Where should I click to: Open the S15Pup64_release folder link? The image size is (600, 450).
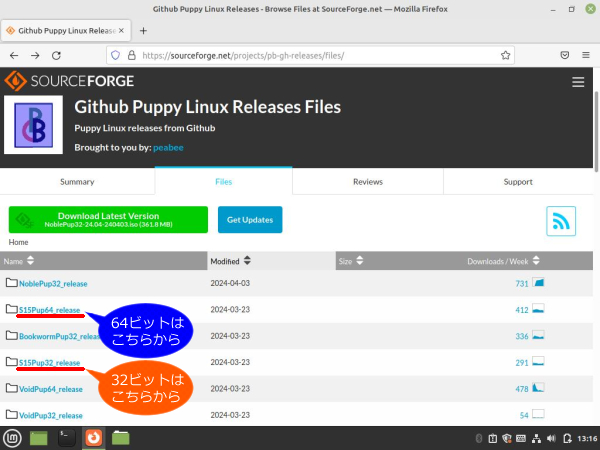tap(49, 310)
